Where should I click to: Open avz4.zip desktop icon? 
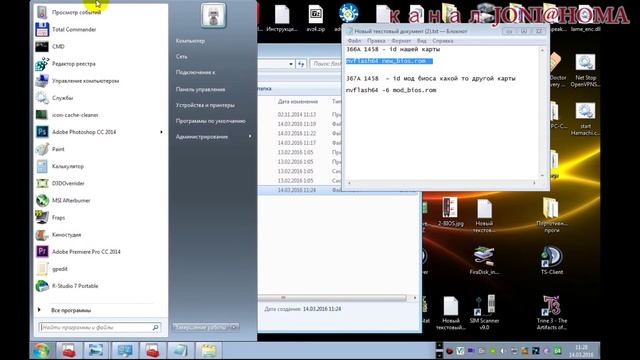click(x=315, y=18)
